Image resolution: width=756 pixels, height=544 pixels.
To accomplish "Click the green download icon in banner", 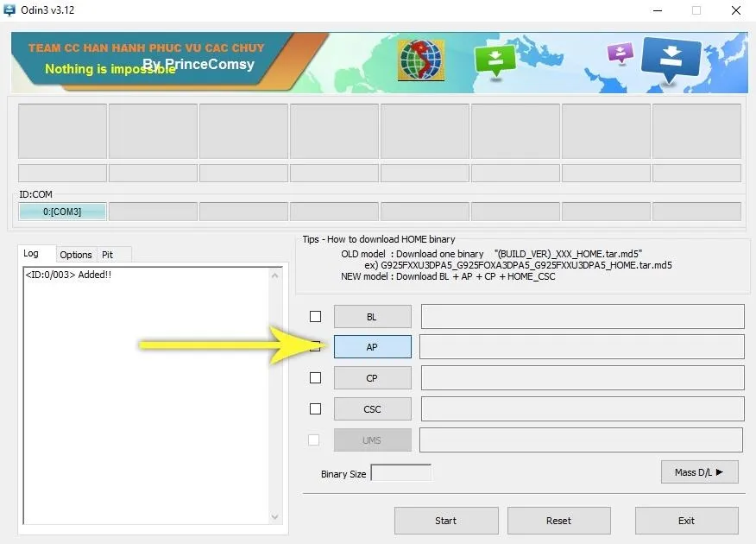I will pyautogui.click(x=495, y=60).
